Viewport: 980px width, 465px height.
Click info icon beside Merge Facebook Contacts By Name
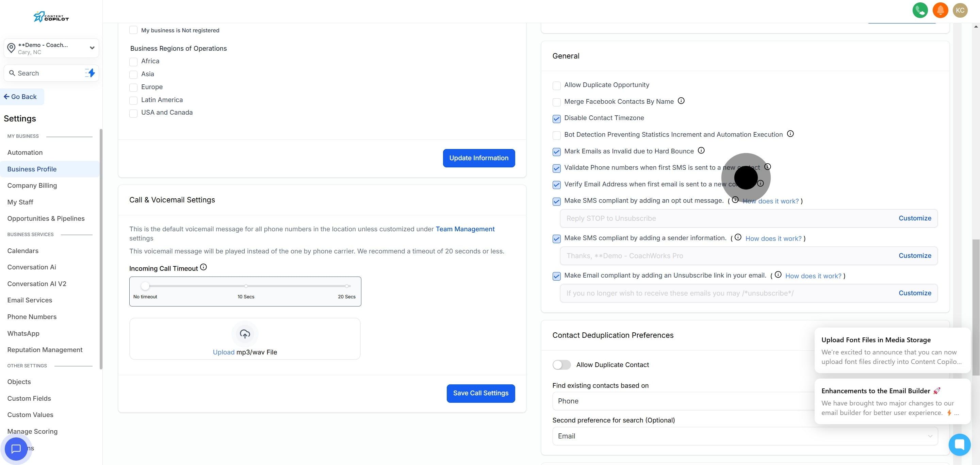[x=681, y=101]
